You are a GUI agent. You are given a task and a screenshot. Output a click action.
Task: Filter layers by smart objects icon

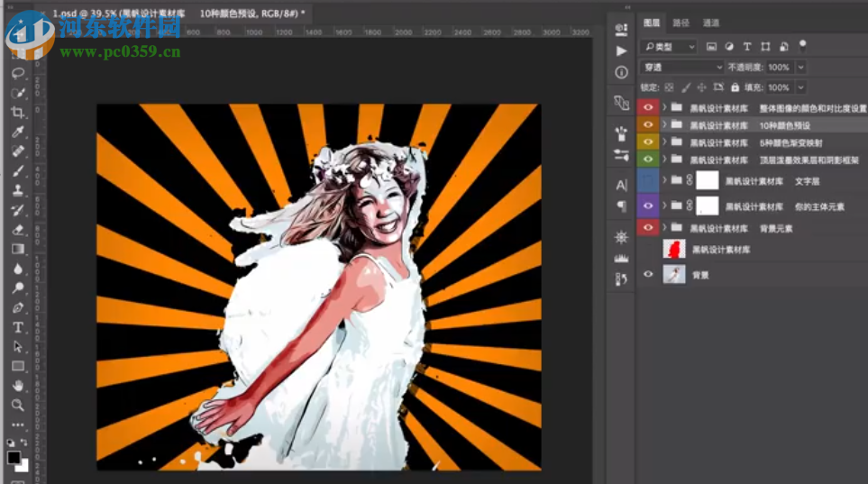(x=784, y=47)
